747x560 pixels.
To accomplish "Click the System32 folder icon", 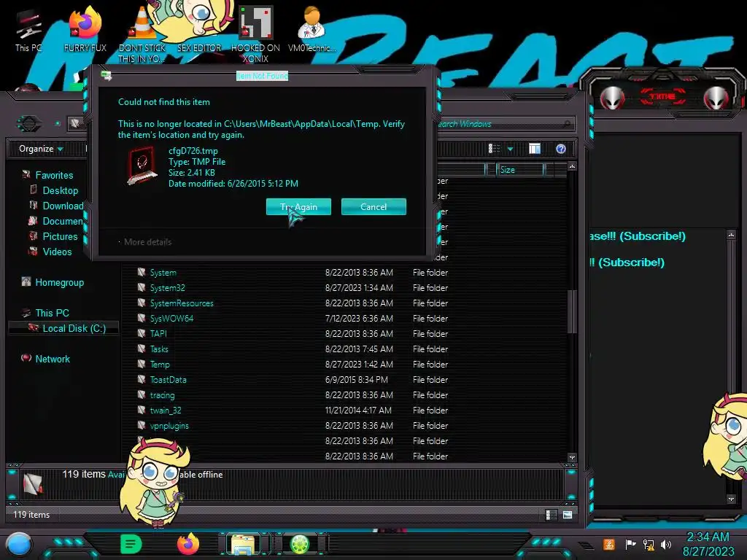I will [x=142, y=287].
